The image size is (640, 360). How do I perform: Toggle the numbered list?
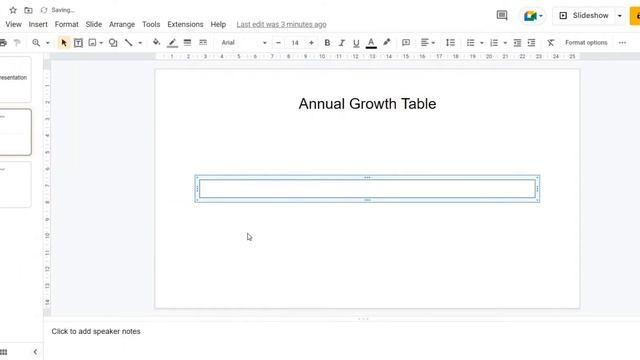(x=494, y=42)
